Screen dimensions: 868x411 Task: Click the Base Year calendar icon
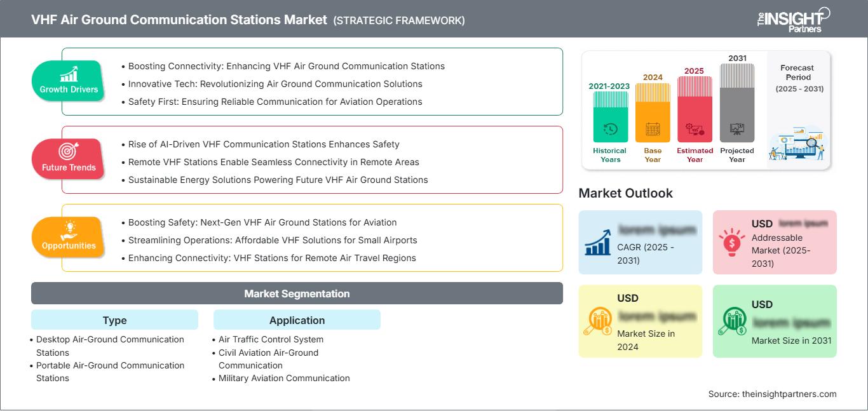coord(653,130)
